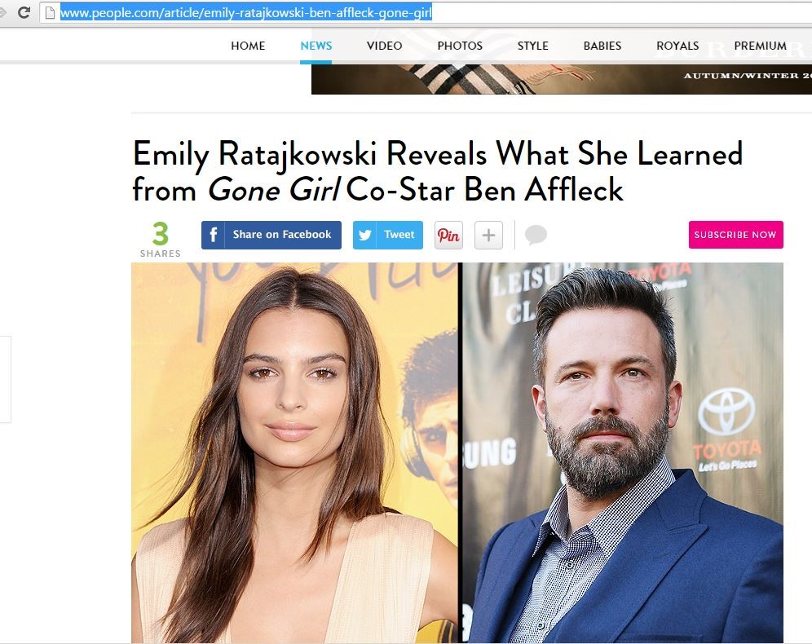
Task: Open comments via speech bubble icon
Action: click(536, 235)
